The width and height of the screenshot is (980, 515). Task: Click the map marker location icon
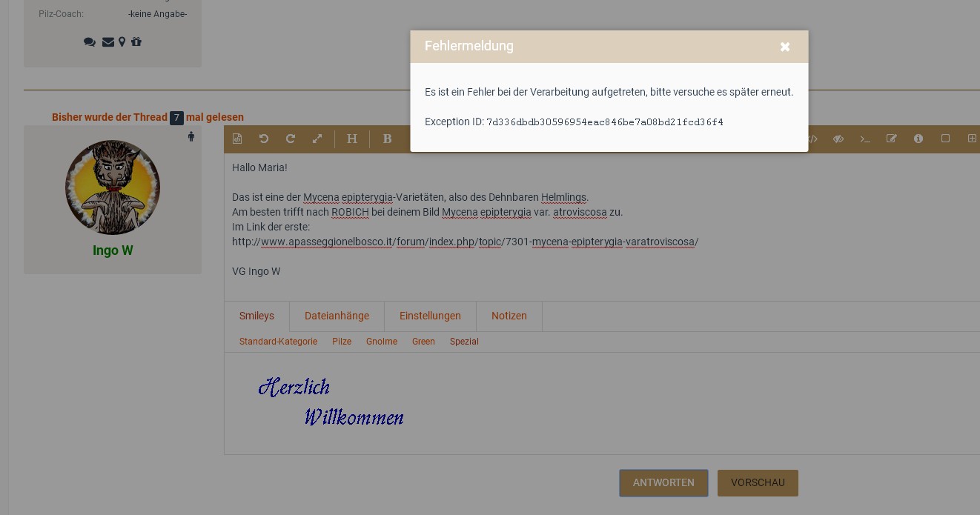(x=122, y=42)
